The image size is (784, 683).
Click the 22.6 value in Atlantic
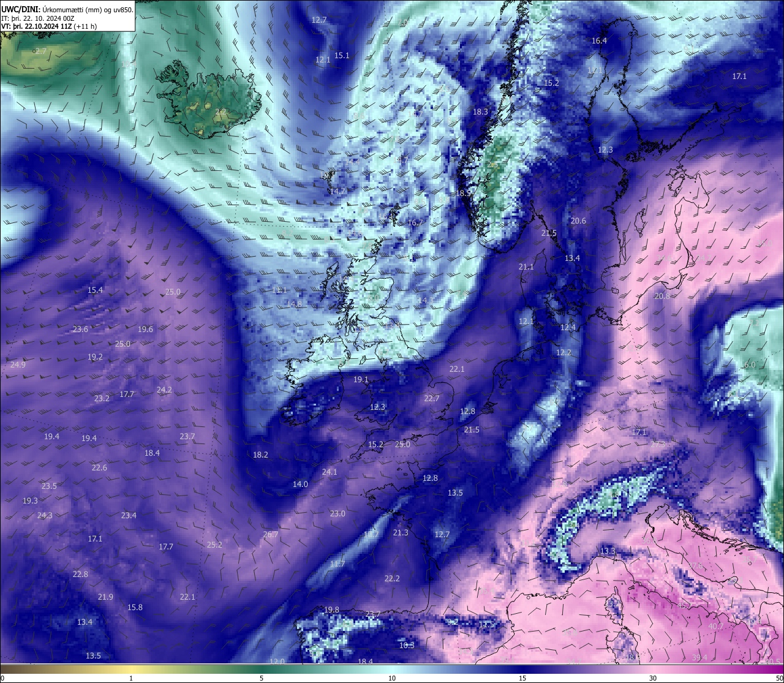pos(99,467)
